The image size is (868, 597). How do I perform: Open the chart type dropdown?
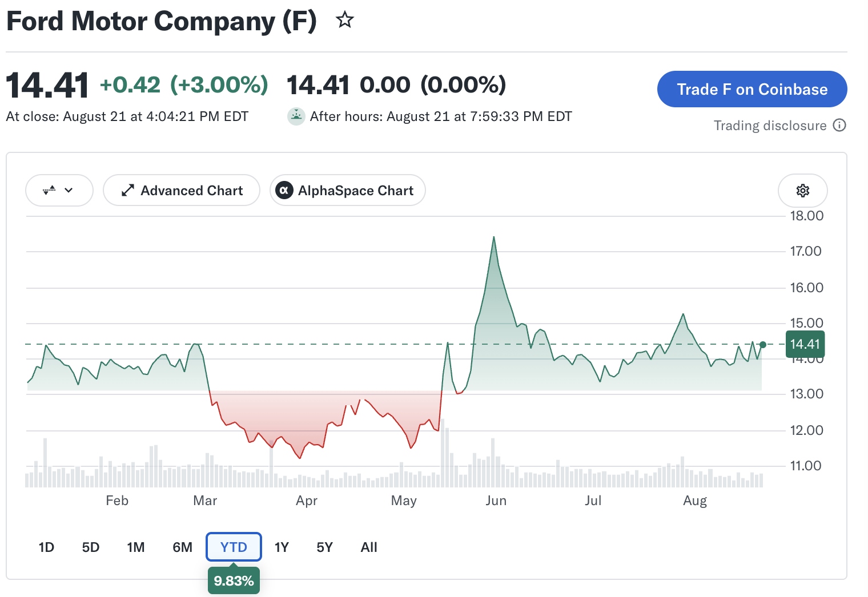pos(59,190)
